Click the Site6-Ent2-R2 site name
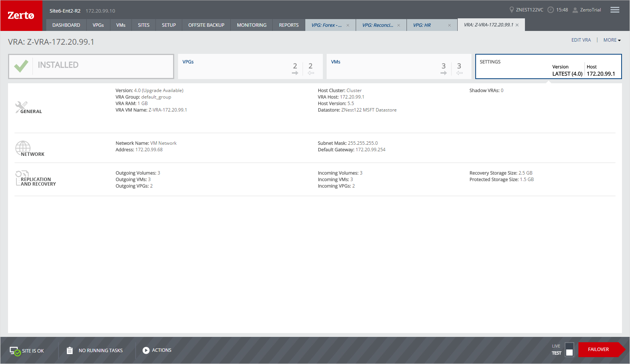 coord(65,11)
